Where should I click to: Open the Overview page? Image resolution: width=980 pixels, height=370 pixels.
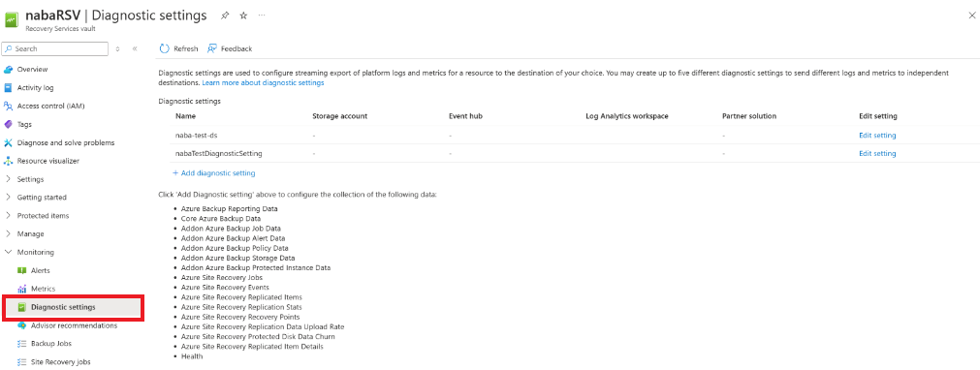point(33,70)
